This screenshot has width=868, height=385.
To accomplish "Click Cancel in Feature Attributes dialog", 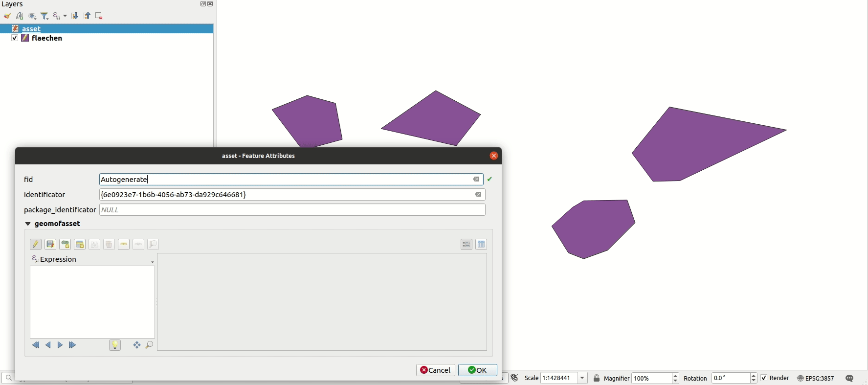I will click(x=436, y=370).
